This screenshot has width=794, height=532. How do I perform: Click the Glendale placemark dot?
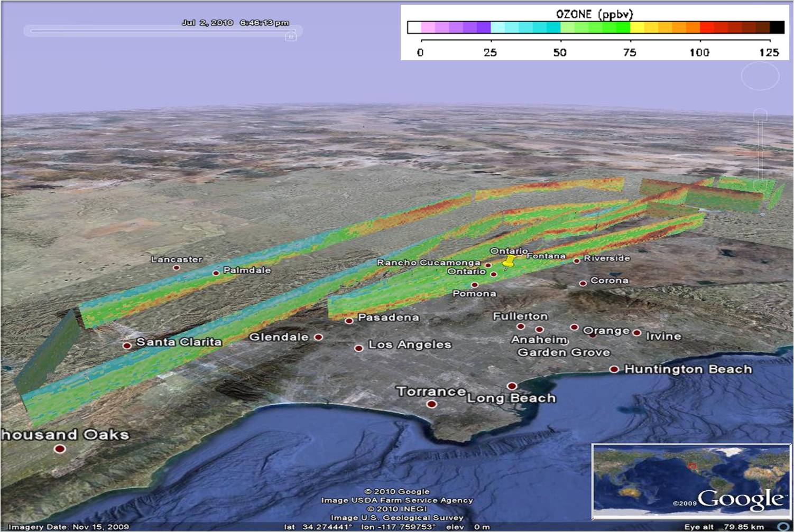pos(318,337)
